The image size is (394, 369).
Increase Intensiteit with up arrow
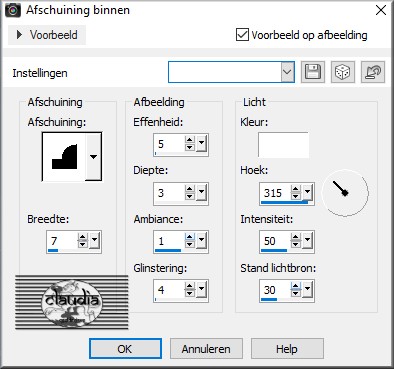295,237
